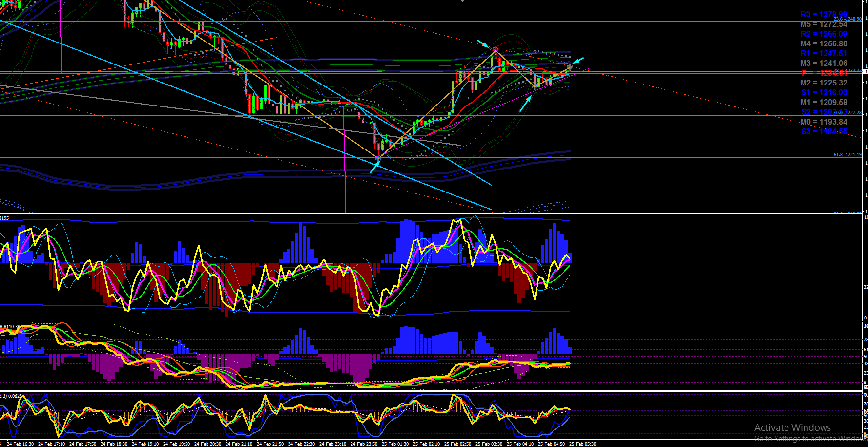This screenshot has height=447, width=868.
Task: Click the 25 Feb 02:50 time axis label
Action: [457, 444]
